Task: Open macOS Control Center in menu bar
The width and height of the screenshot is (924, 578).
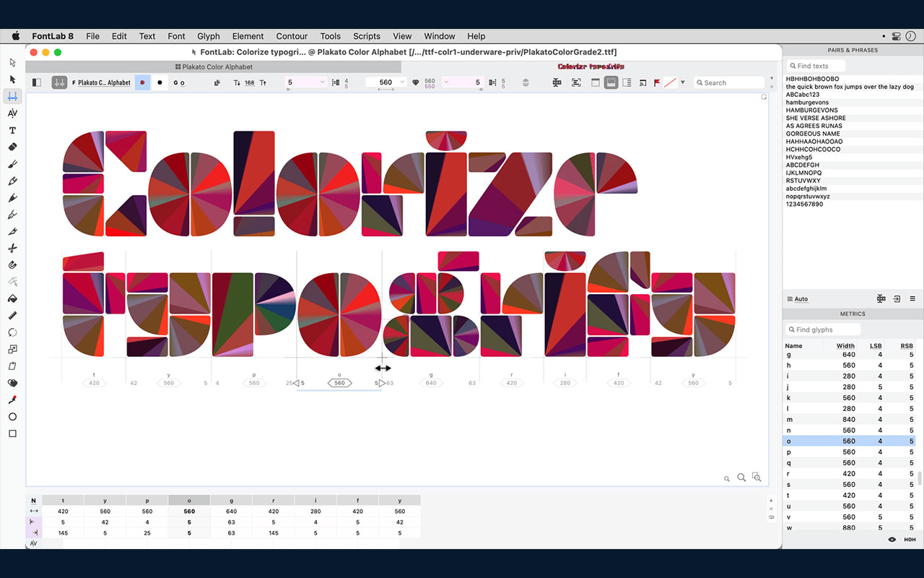Action: click(x=896, y=36)
